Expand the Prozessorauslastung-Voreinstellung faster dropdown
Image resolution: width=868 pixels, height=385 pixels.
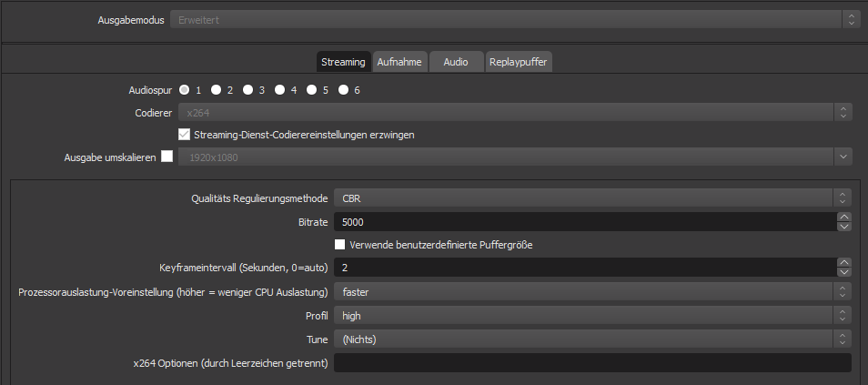(x=592, y=292)
